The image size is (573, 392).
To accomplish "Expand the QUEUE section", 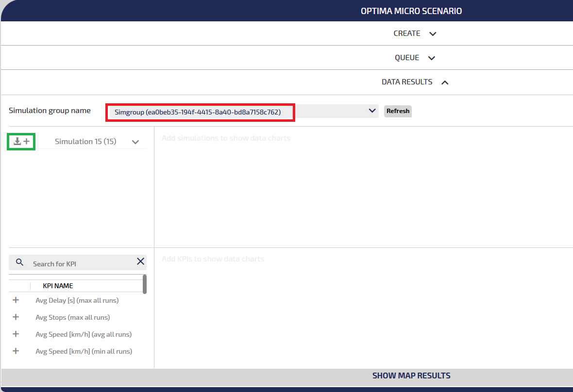I will 431,58.
